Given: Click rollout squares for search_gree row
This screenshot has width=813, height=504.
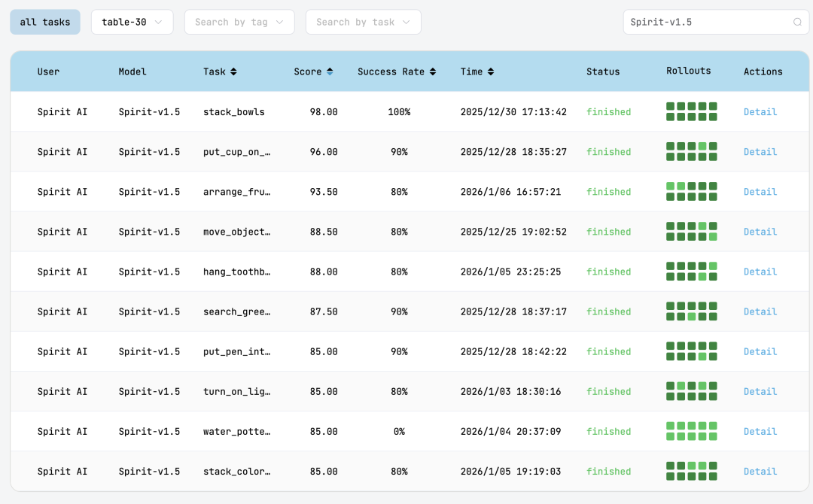Looking at the screenshot, I should tap(691, 311).
